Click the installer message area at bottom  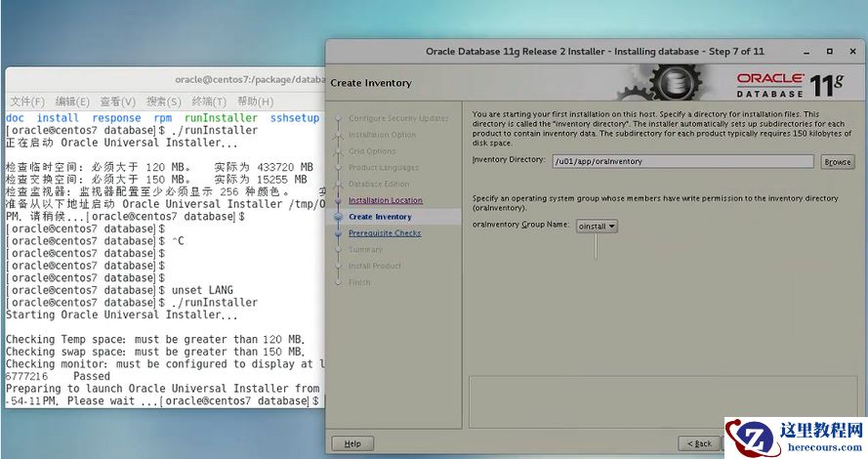[664, 401]
